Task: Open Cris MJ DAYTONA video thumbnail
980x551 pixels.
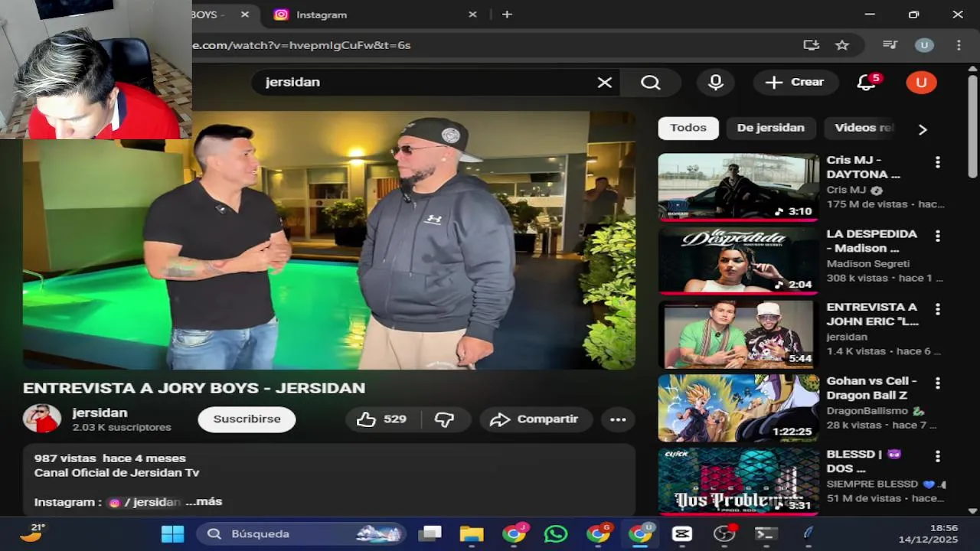Action: click(x=738, y=187)
